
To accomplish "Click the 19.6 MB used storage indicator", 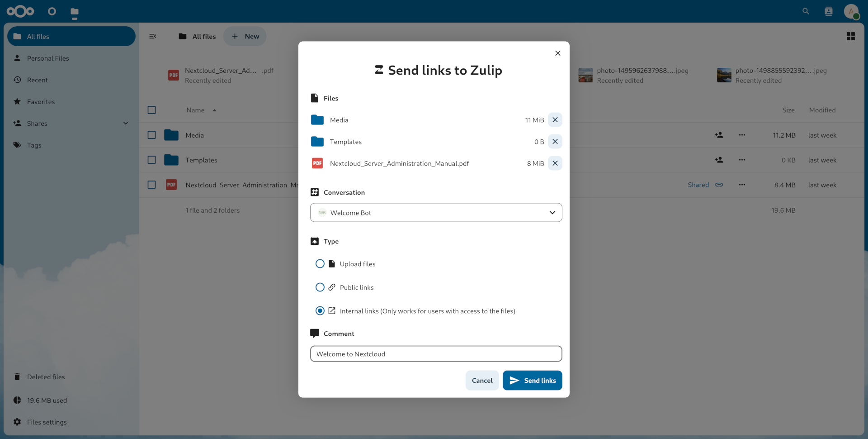I will [71, 400].
